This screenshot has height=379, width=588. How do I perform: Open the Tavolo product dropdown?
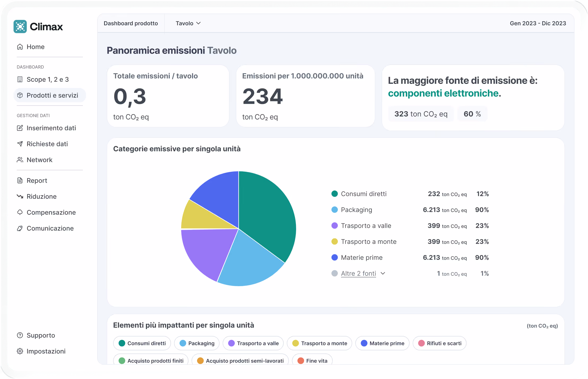[188, 23]
